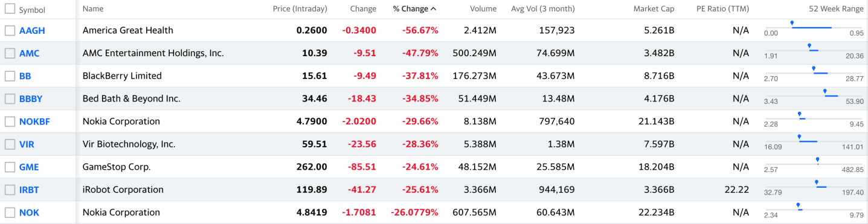Check the box beside NOKBF

click(x=10, y=121)
